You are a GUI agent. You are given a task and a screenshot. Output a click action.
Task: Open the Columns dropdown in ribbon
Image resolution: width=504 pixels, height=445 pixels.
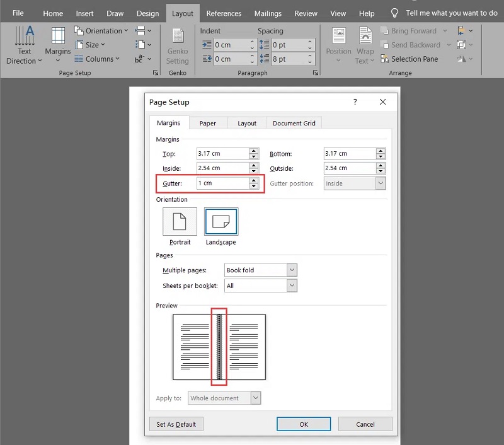(x=97, y=59)
